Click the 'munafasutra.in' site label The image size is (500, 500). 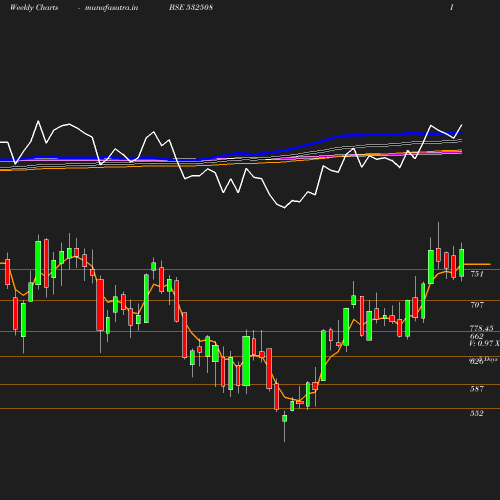111,7
